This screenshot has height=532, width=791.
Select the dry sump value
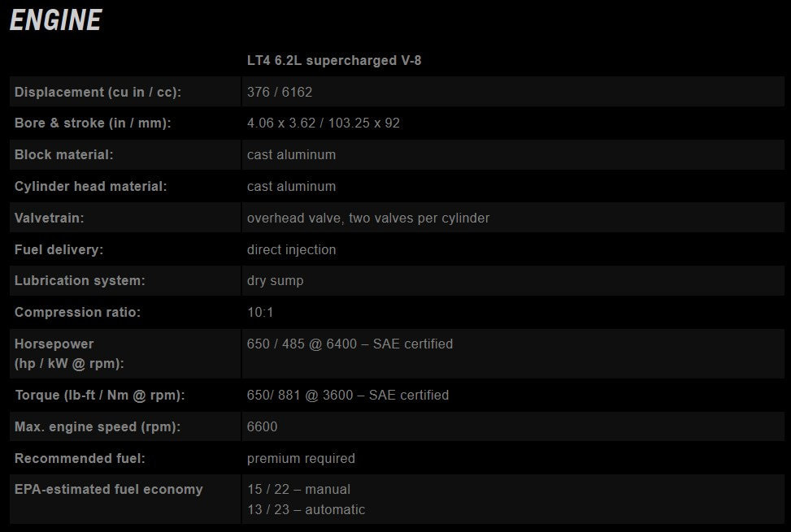click(276, 280)
